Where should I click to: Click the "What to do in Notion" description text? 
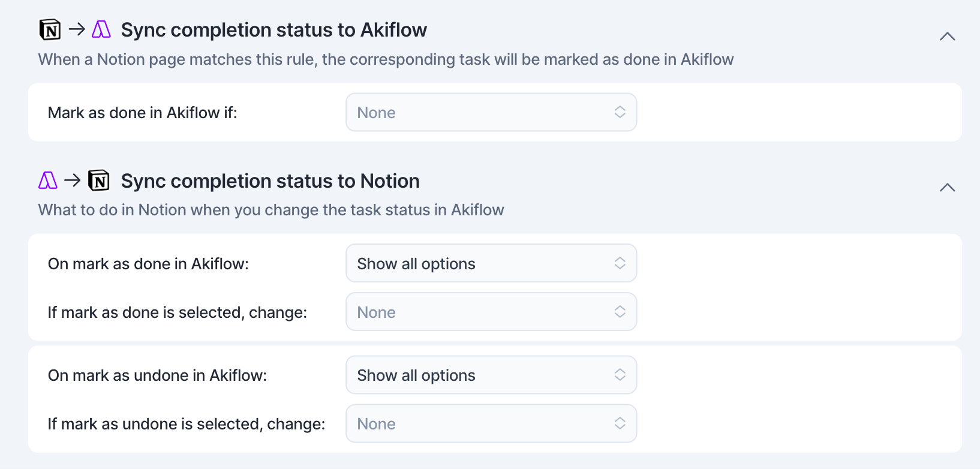pyautogui.click(x=271, y=210)
